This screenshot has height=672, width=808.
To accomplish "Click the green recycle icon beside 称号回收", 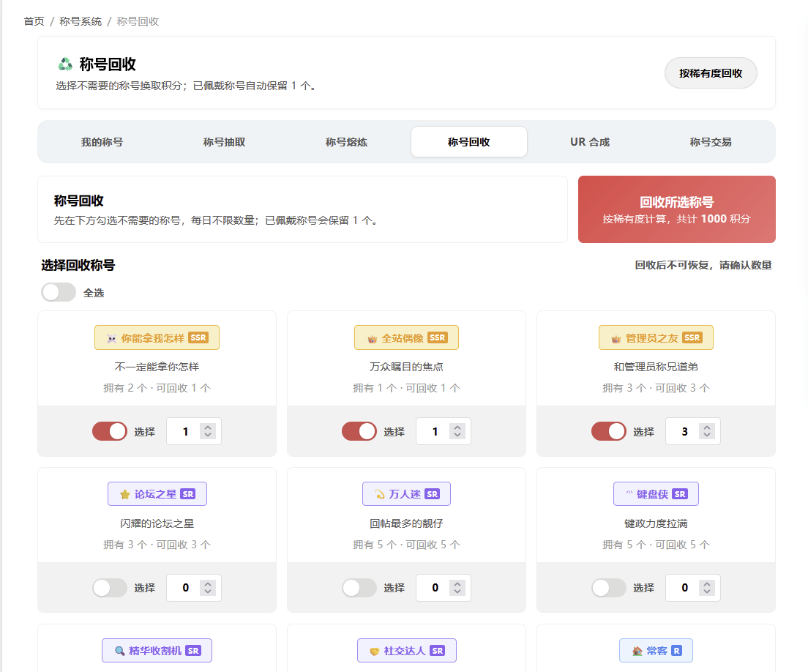I will (65, 64).
